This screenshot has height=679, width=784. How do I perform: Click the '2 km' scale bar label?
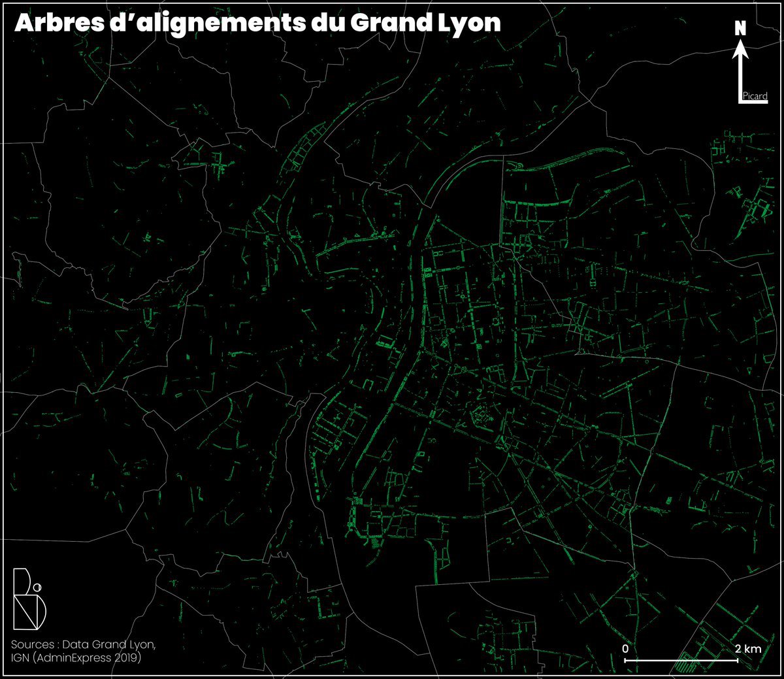747,649
